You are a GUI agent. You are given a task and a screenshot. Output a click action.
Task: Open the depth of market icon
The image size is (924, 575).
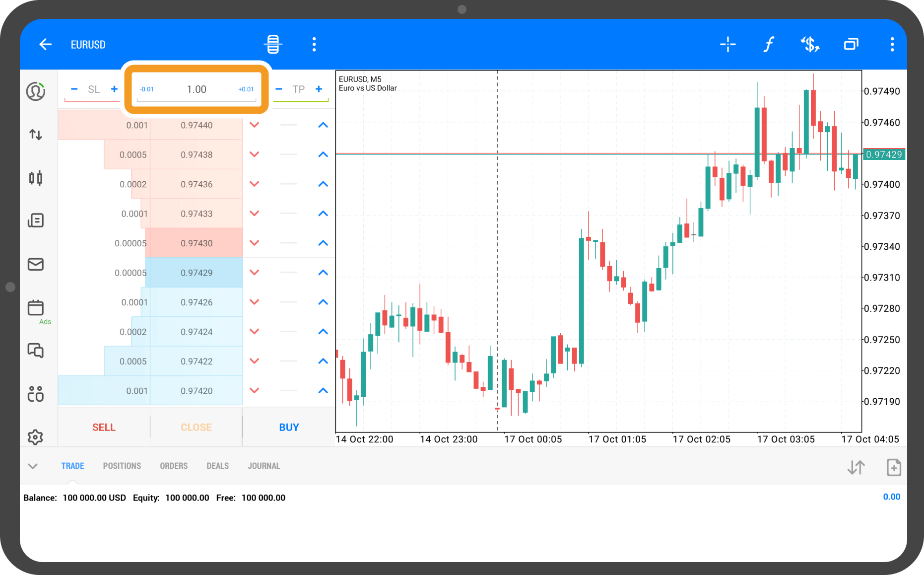pyautogui.click(x=273, y=45)
